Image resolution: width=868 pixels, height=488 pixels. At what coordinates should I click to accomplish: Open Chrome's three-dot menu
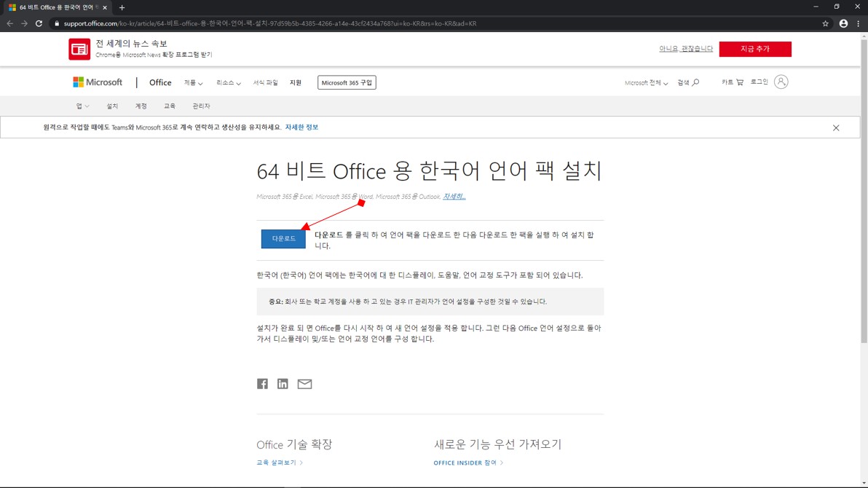point(858,23)
